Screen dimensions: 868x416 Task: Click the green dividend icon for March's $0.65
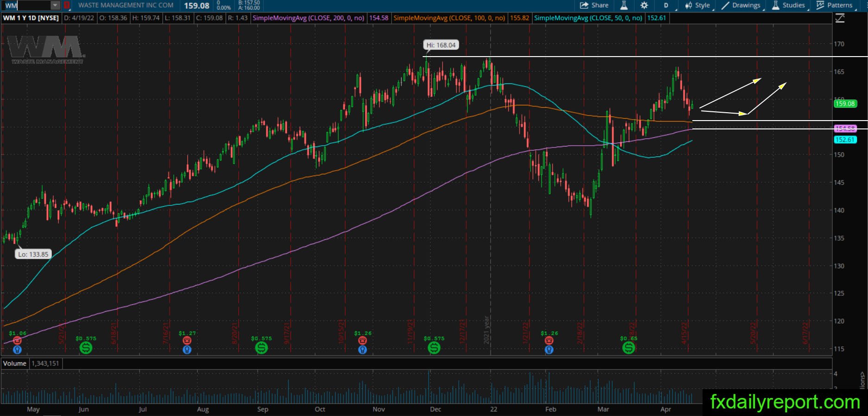click(628, 347)
